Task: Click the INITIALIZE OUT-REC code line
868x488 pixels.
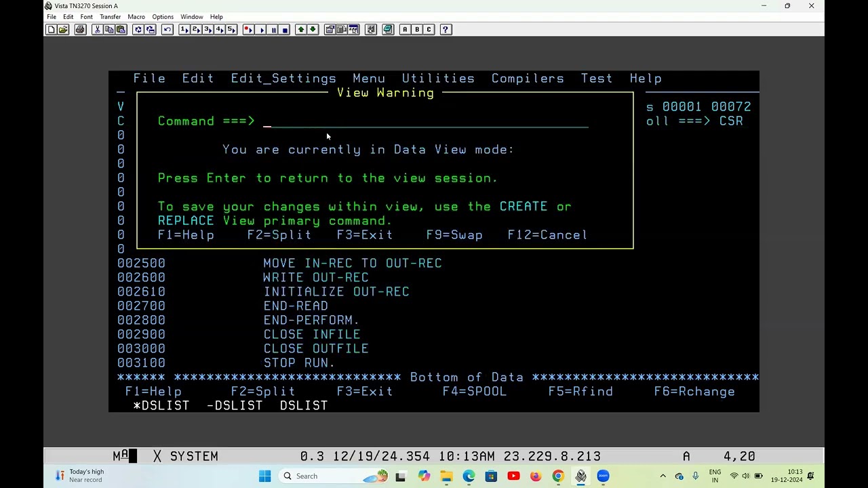Action: tap(336, 292)
